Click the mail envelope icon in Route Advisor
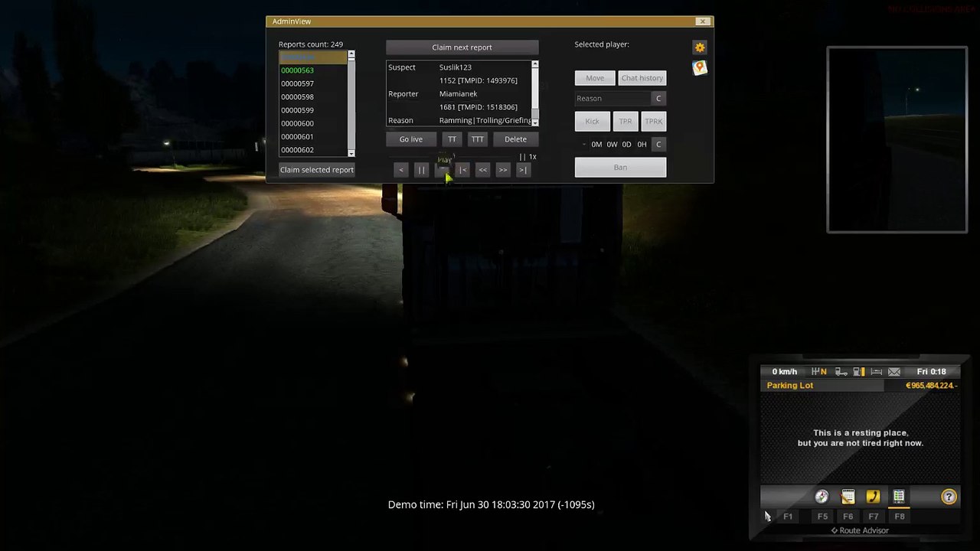The image size is (980, 551). point(894,372)
